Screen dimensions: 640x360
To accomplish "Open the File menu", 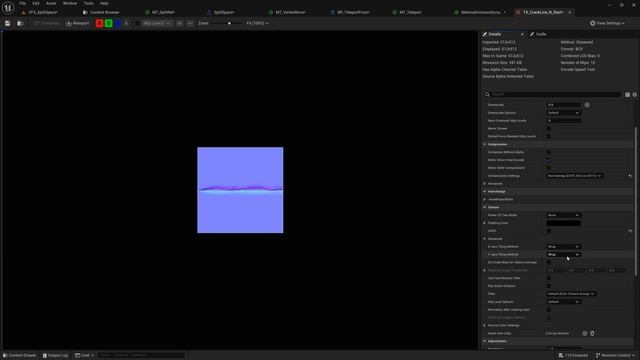I will [22, 3].
